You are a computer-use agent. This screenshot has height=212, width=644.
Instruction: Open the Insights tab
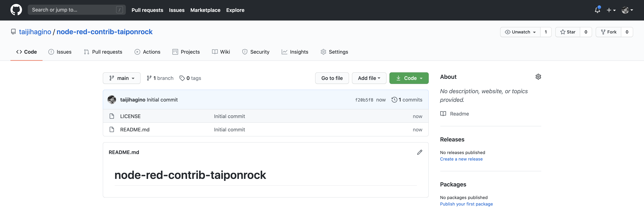(x=295, y=52)
